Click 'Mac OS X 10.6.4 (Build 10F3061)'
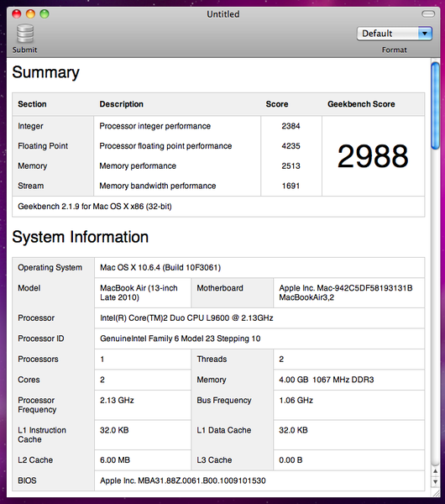This screenshot has width=445, height=504. tap(160, 267)
